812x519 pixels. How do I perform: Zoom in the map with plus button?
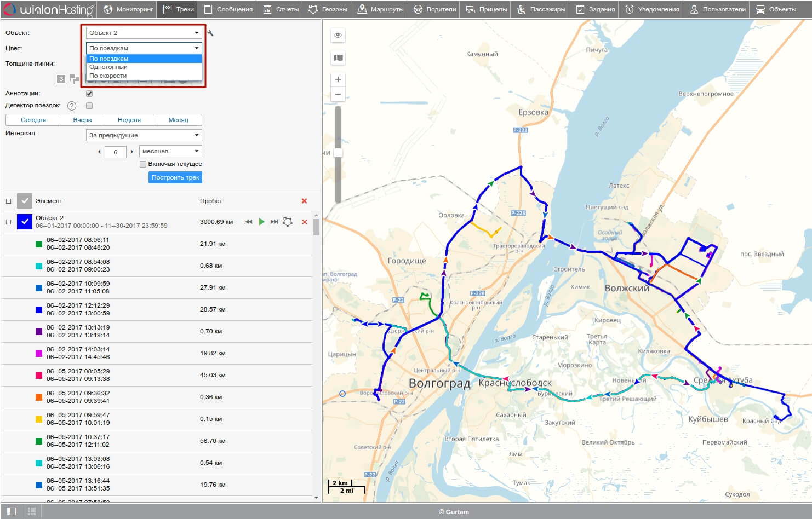[x=338, y=79]
